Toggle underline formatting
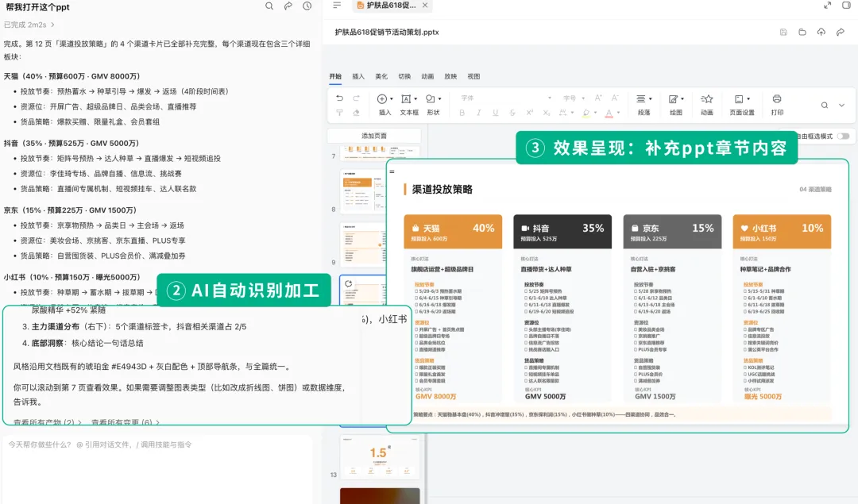Viewport: 858px width, 504px height. [496, 113]
